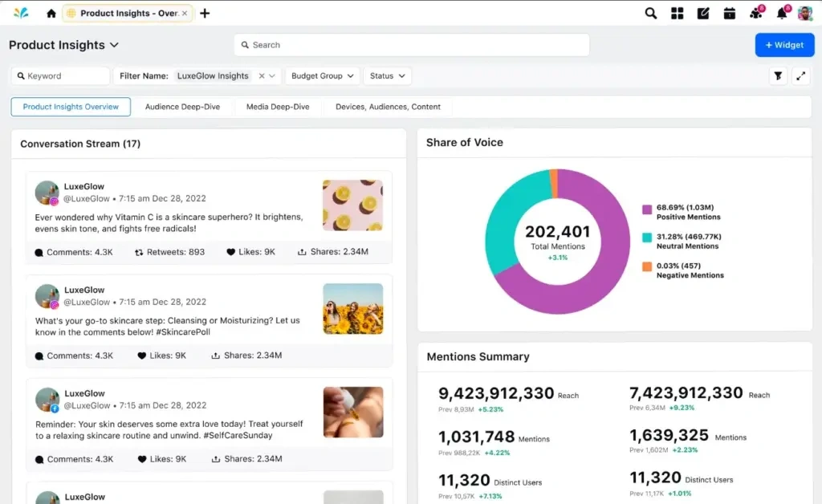The width and height of the screenshot is (822, 504).
Task: Click the +5.23% reach change indicator
Action: click(490, 409)
